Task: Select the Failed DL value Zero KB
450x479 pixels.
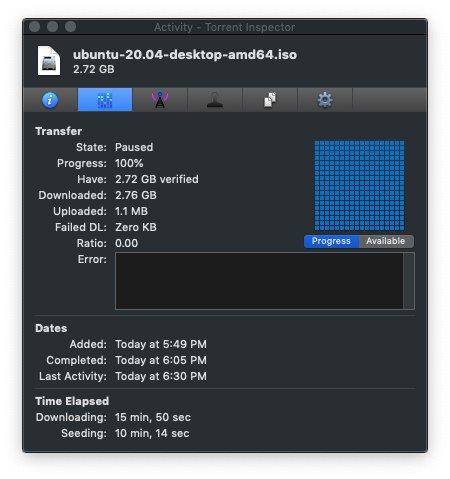Action: (136, 227)
